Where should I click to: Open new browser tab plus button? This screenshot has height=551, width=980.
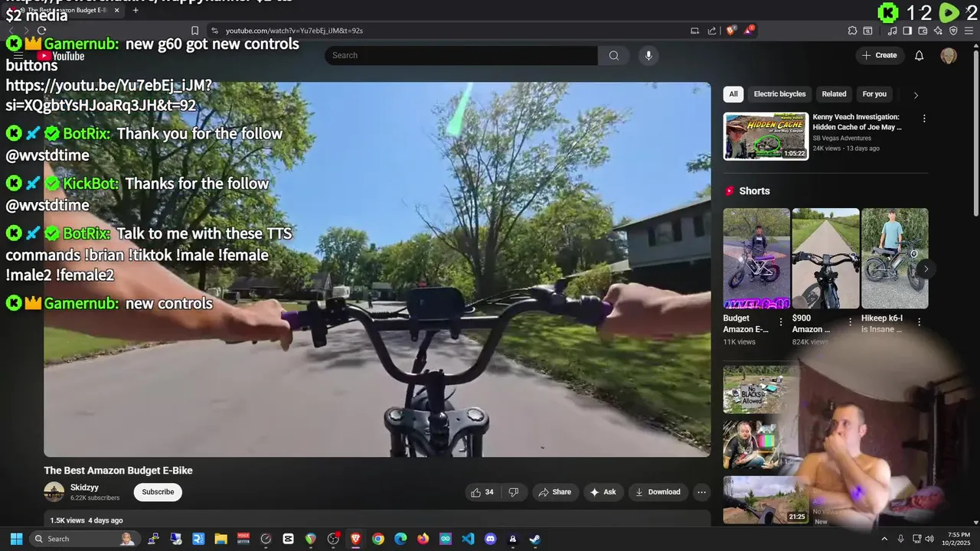136,10
